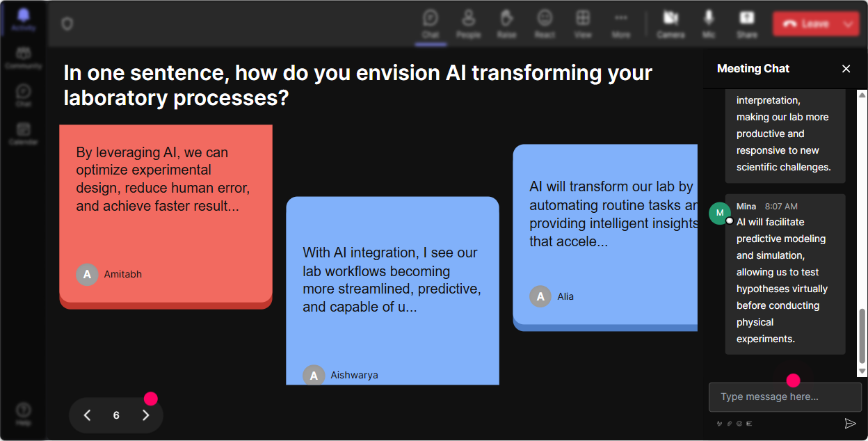Change the meeting View layout

[x=583, y=24]
